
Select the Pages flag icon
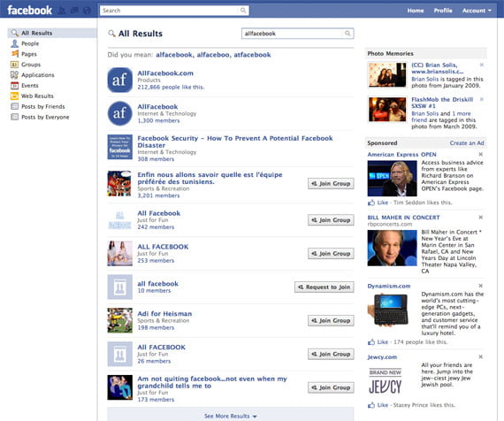(x=14, y=54)
